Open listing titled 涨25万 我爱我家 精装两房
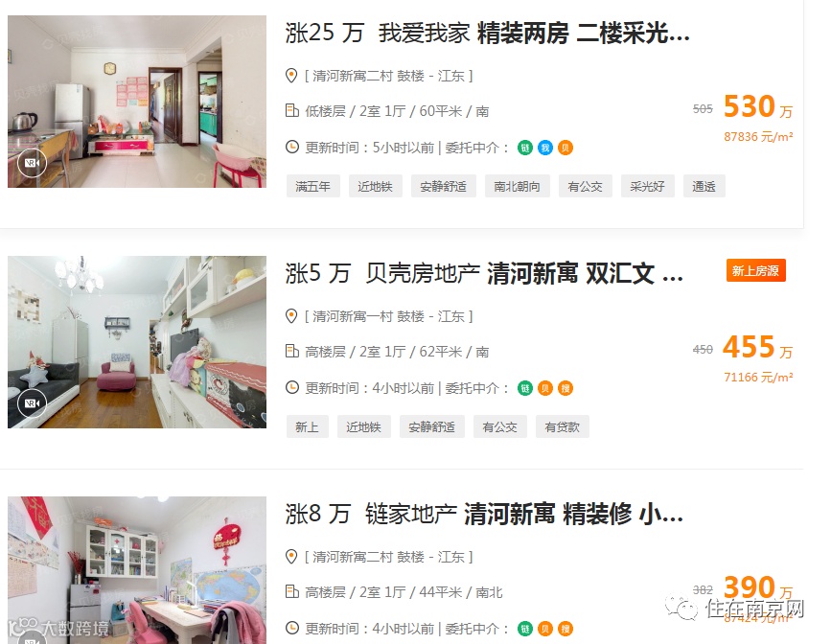831x644 pixels. pyautogui.click(x=487, y=33)
